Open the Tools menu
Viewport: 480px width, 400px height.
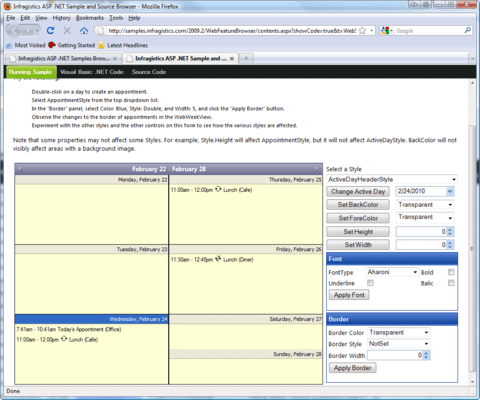(x=116, y=18)
